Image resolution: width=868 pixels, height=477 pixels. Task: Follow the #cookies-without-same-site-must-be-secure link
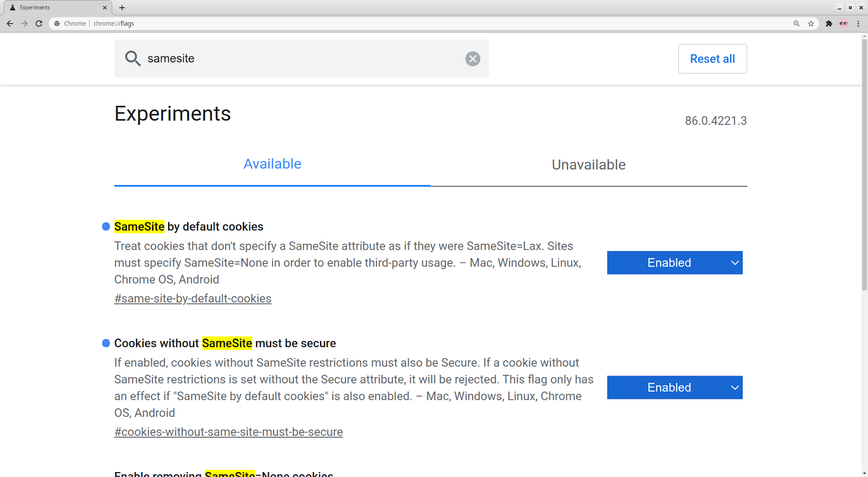[228, 432]
